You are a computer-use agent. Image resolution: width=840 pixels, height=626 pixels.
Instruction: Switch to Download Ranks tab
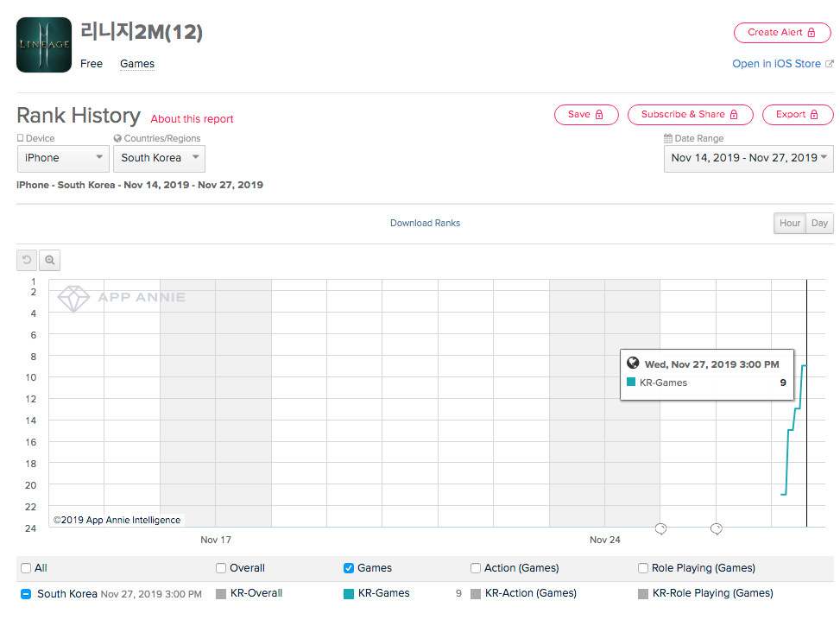point(425,223)
